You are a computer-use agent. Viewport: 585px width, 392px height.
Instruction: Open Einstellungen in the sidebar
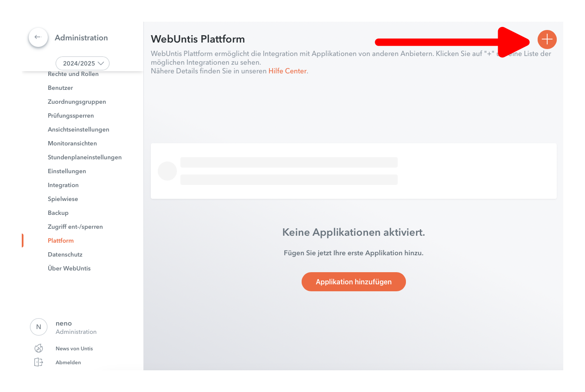point(67,171)
